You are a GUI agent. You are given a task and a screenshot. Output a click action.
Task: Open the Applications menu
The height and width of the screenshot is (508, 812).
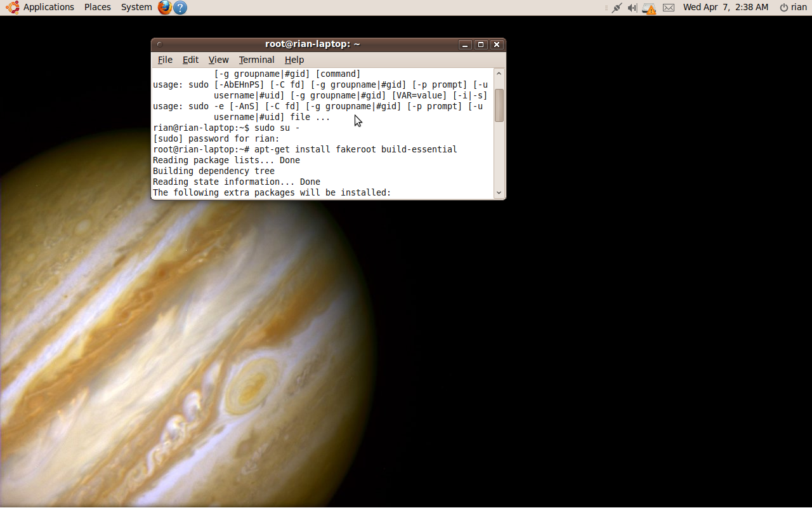49,7
